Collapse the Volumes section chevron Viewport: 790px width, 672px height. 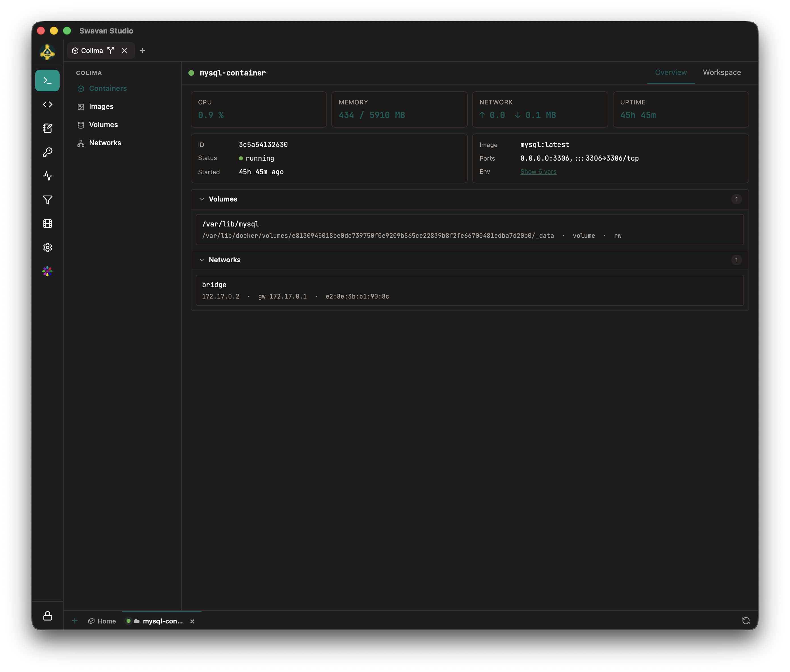pyautogui.click(x=201, y=199)
